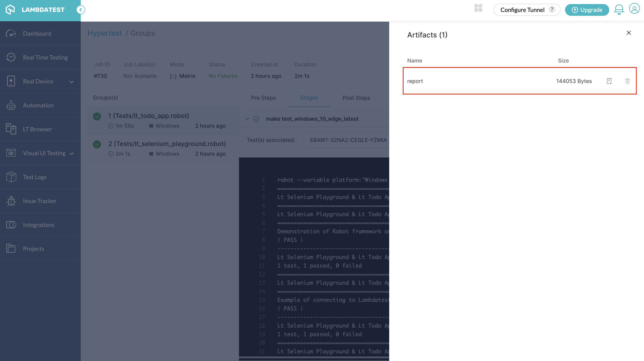Click the Real Device phone icon
This screenshot has width=644, height=361.
click(x=11, y=81)
